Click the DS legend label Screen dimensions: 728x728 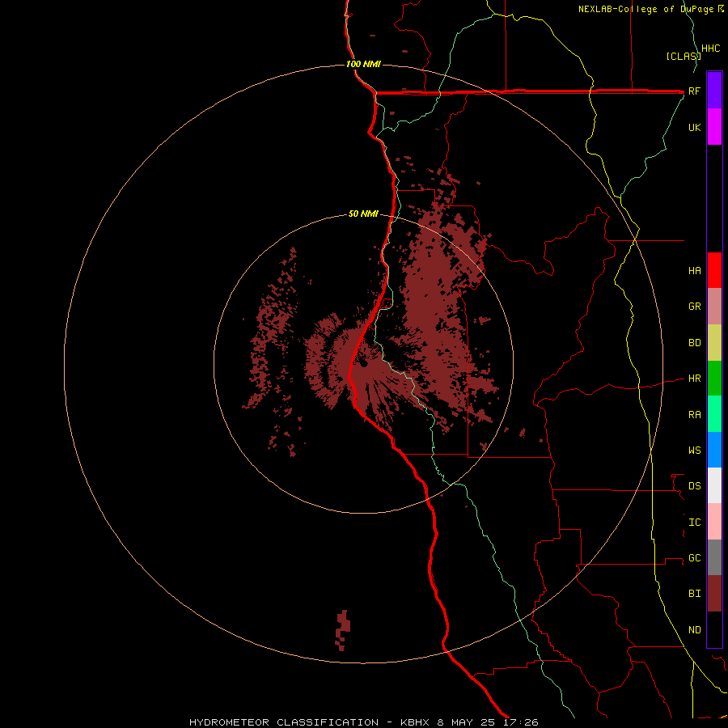(x=695, y=486)
